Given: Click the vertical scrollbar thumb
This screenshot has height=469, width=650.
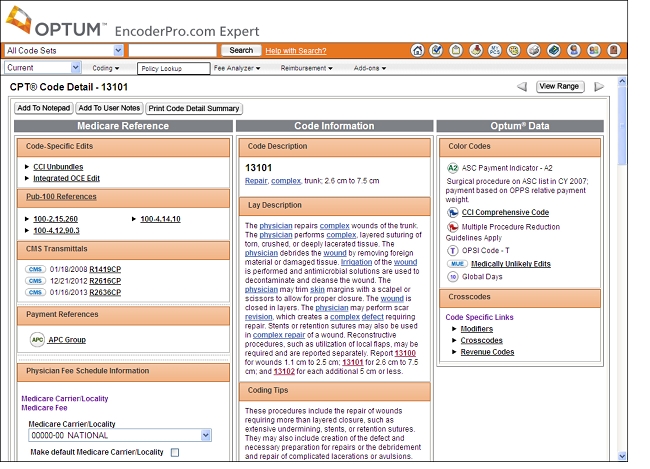Looking at the screenshot, I should pyautogui.click(x=622, y=125).
